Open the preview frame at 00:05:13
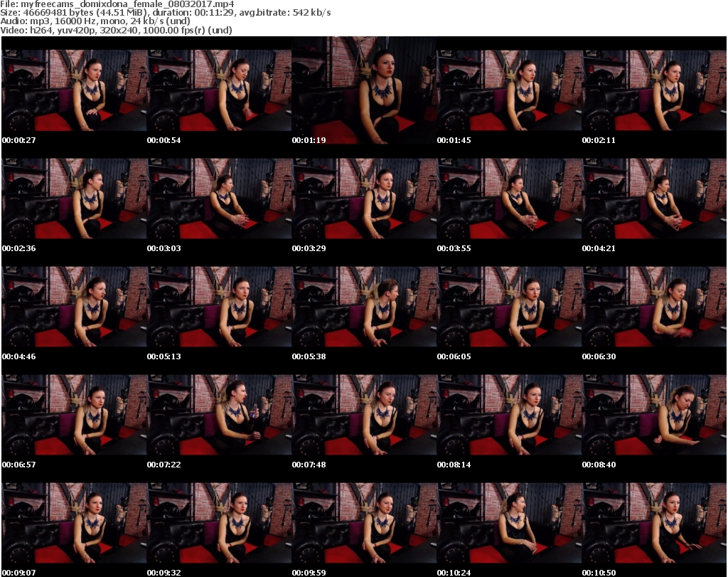The image size is (728, 577). point(219,307)
